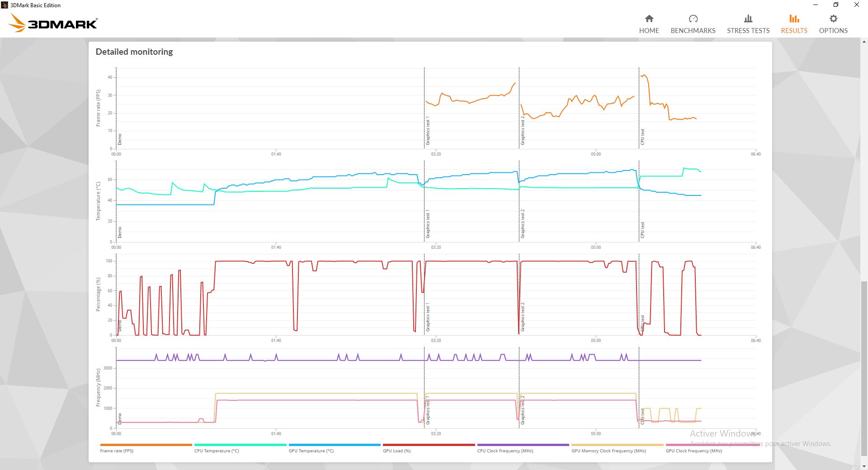The width and height of the screenshot is (868, 470).
Task: Toggle the GPU Load (%) legend swatch
Action: [429, 445]
